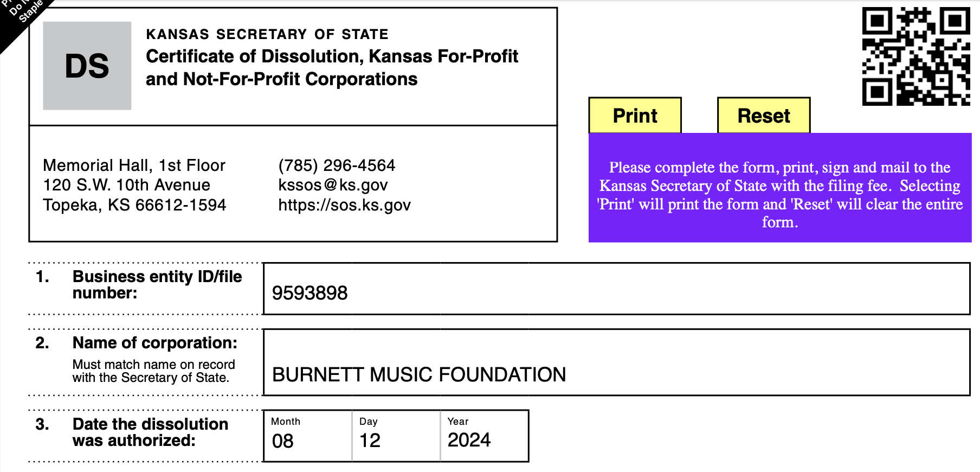980x472 pixels.
Task: Open the kssos@ks.gov email address
Action: click(x=333, y=185)
